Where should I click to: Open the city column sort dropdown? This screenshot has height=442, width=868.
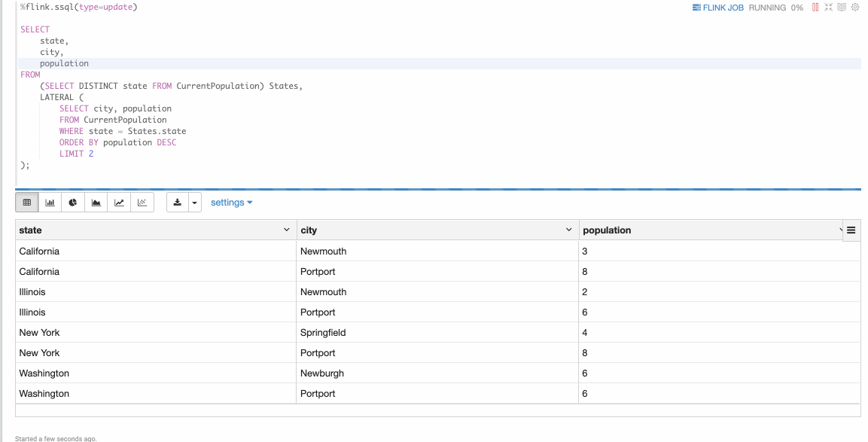pos(569,229)
